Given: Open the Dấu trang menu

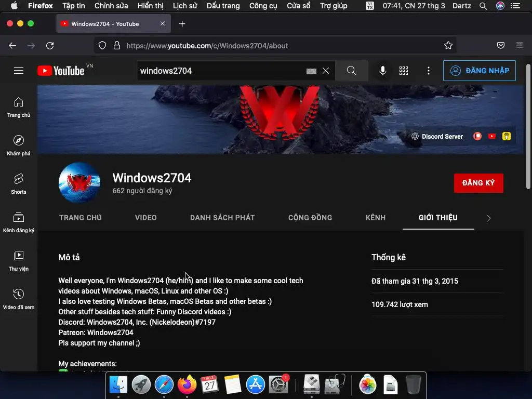Looking at the screenshot, I should point(223,6).
